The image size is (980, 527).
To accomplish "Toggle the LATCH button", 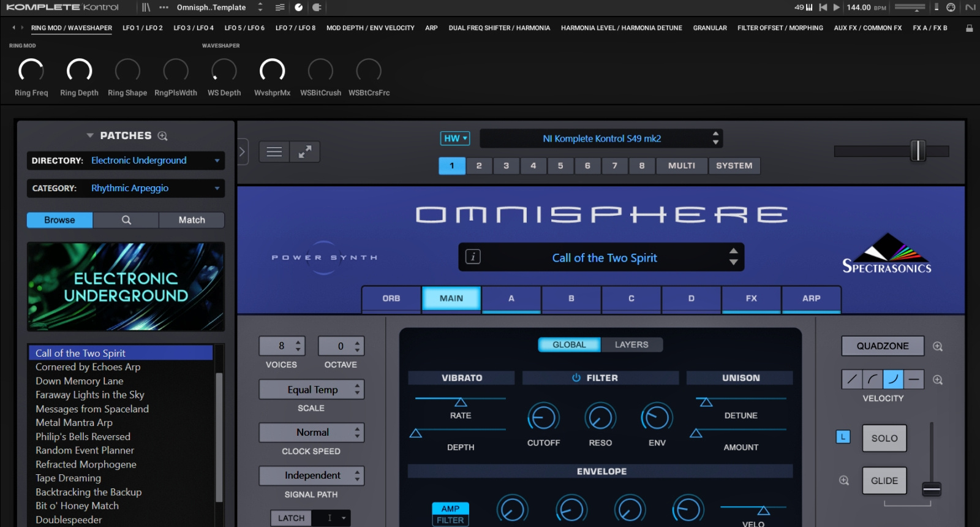I will (x=292, y=518).
